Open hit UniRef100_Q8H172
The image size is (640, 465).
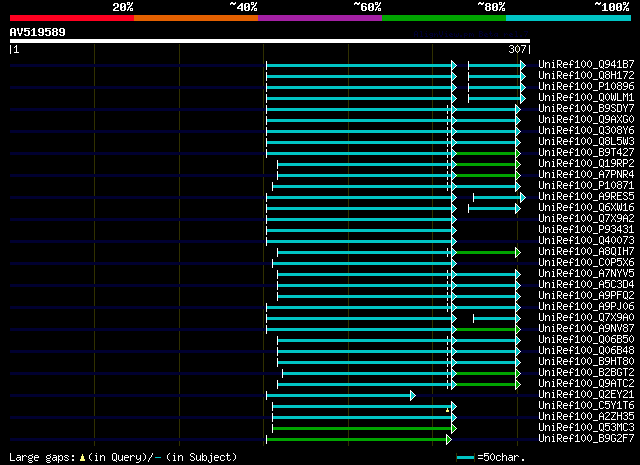586,75
